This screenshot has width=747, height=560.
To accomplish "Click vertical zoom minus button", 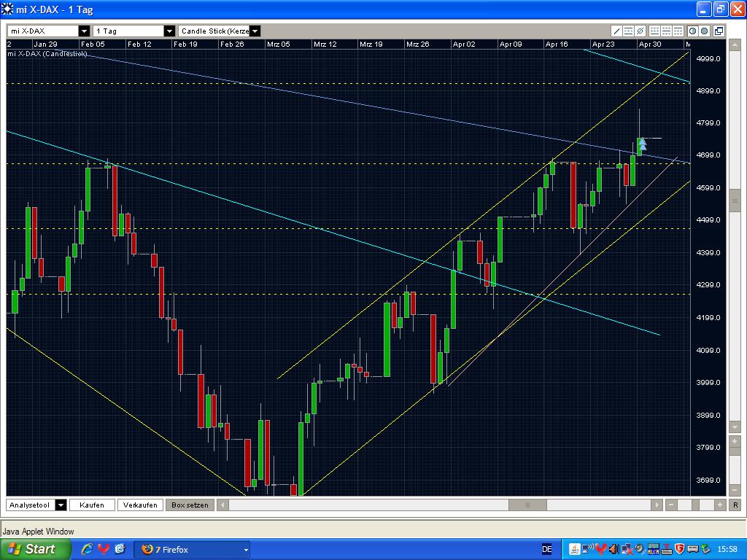I will point(735,490).
